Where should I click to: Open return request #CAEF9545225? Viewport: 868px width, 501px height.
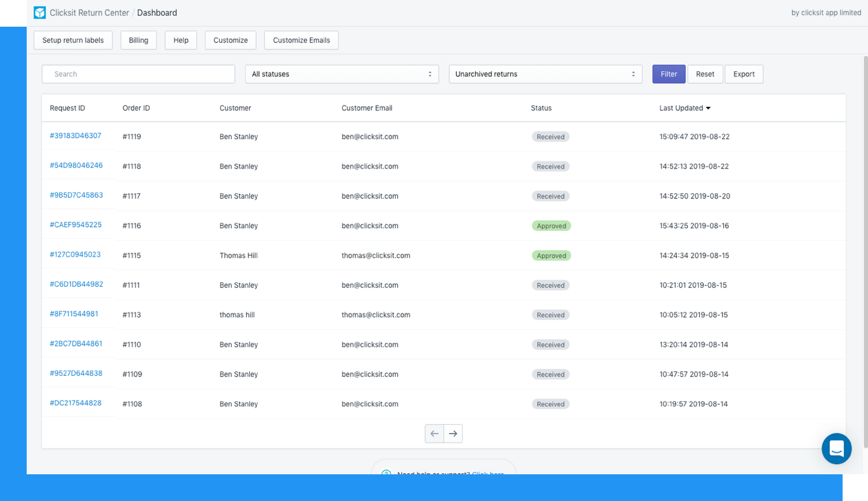[x=76, y=225]
